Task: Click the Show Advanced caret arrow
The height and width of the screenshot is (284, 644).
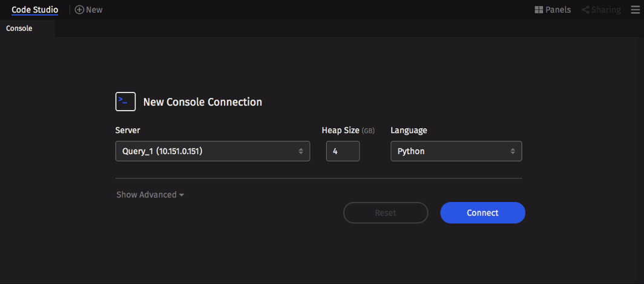Action: 181,195
